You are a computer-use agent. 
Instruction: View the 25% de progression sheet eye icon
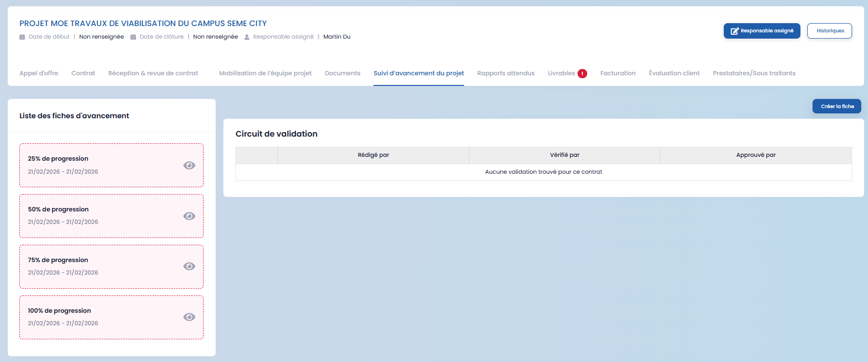(x=189, y=166)
